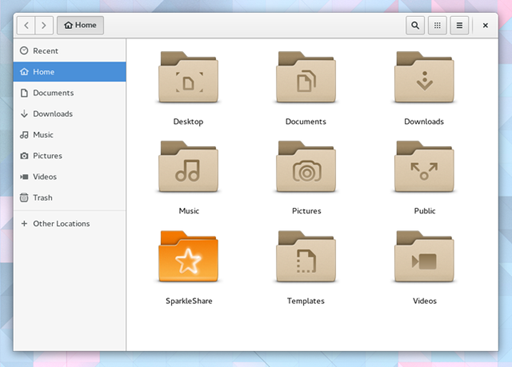Image resolution: width=512 pixels, height=367 pixels.
Task: Go back with the left arrow
Action: (26, 25)
